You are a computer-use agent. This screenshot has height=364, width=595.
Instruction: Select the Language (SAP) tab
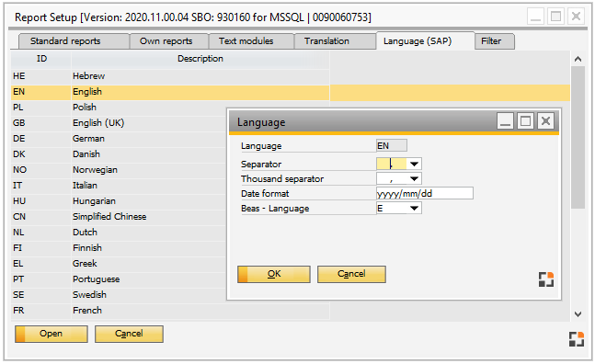click(425, 41)
